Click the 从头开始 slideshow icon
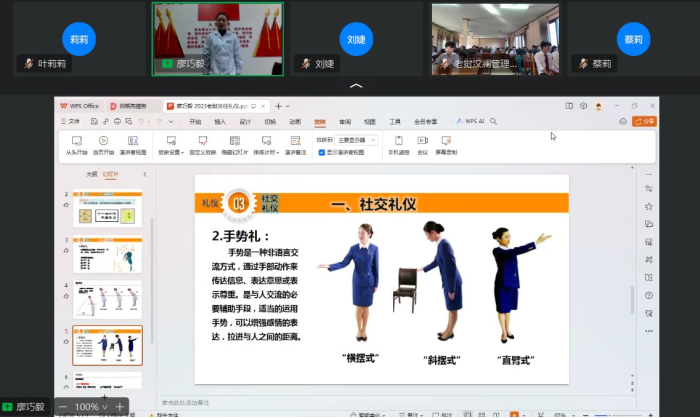Screen dimensions: 700x418 click(x=76, y=142)
